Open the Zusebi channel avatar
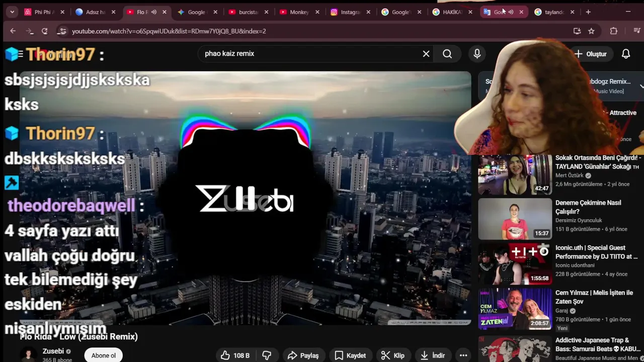644x362 pixels. (29, 354)
